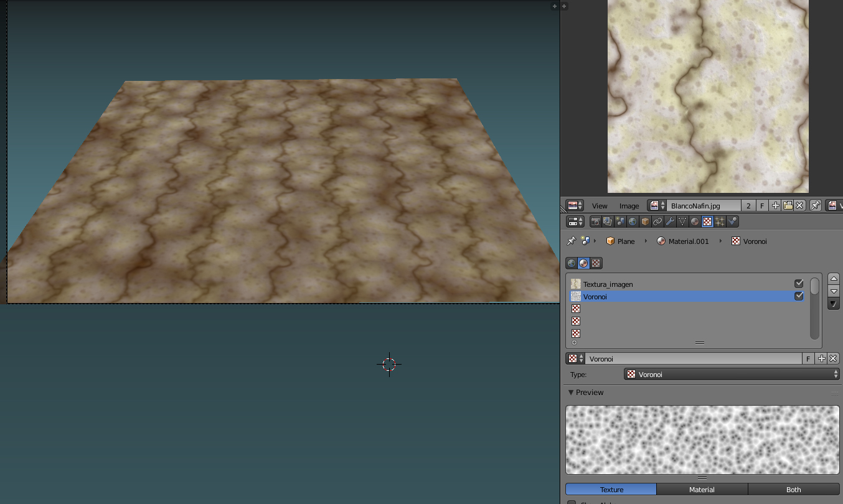Grab the Preview panel drag handle dots

click(x=834, y=393)
